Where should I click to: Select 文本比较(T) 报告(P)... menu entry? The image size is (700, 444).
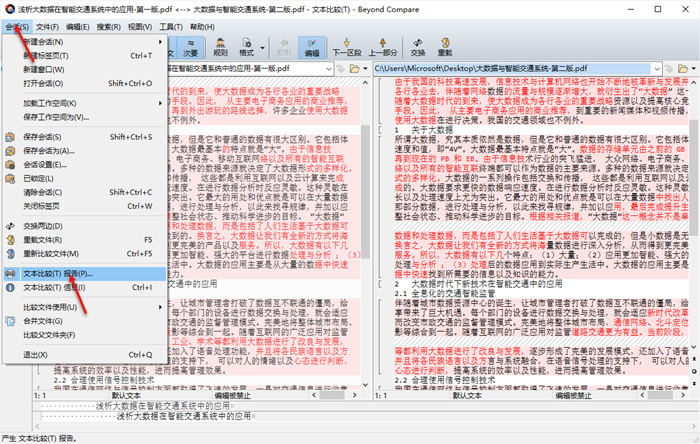point(85,274)
